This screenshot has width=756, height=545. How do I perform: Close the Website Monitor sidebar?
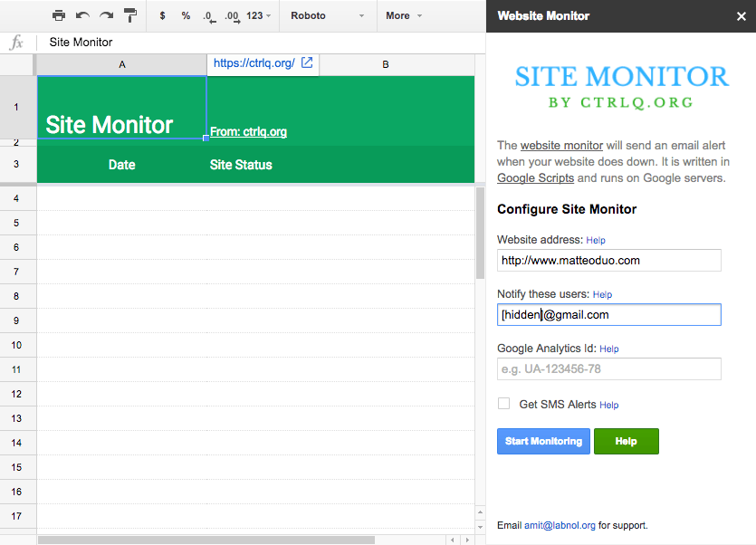pos(741,16)
